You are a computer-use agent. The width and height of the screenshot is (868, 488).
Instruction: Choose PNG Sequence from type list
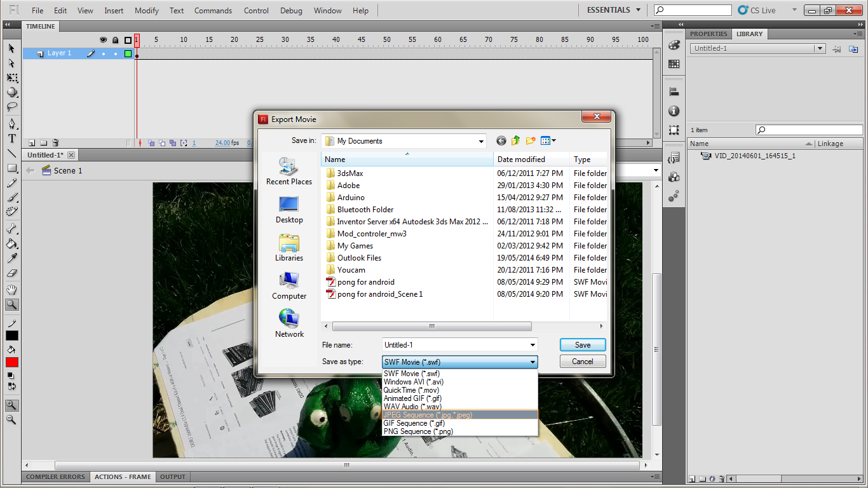460,431
